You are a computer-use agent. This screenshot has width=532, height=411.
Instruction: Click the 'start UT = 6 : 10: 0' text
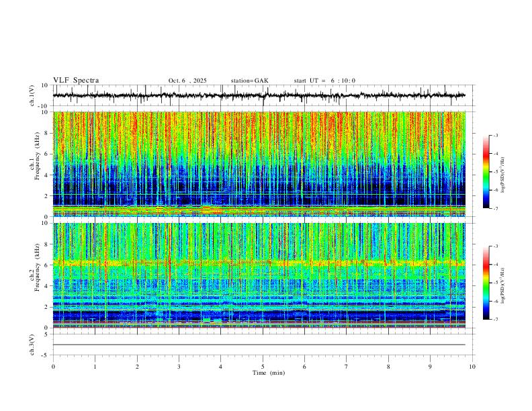click(324, 81)
